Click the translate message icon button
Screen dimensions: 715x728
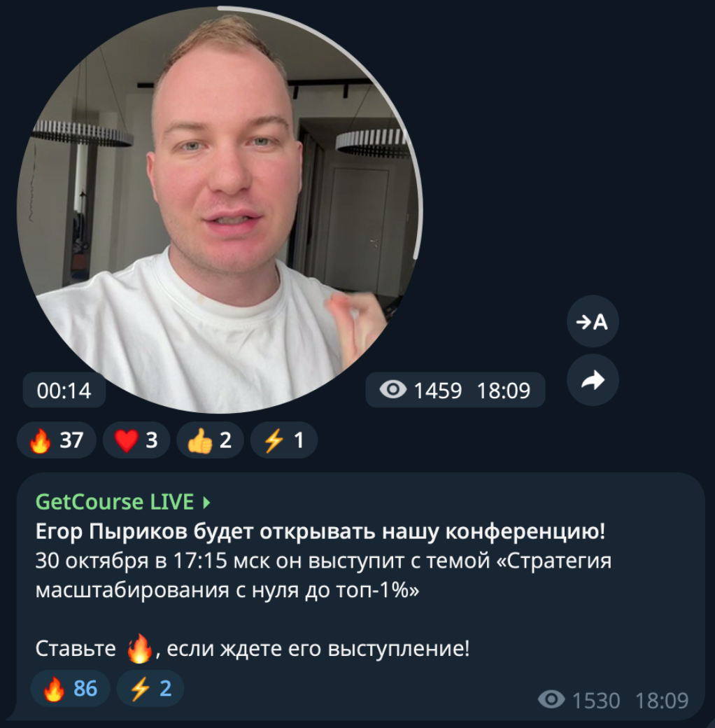[x=593, y=321]
